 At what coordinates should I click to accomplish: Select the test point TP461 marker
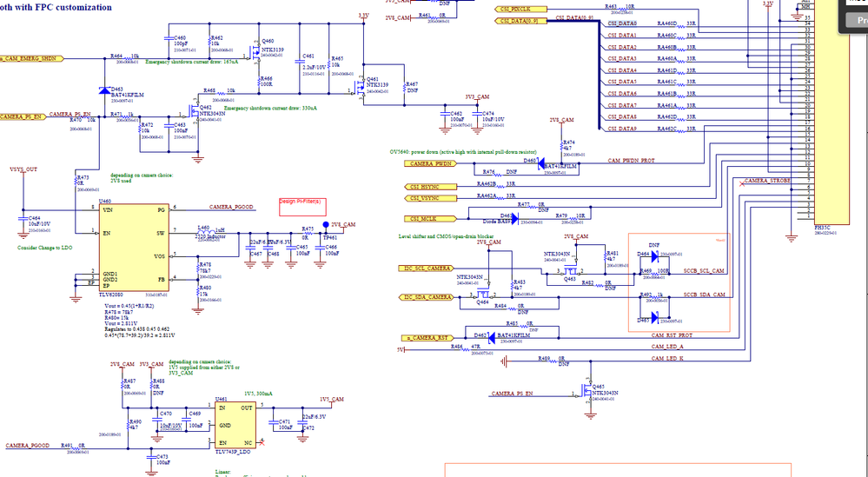tap(326, 225)
